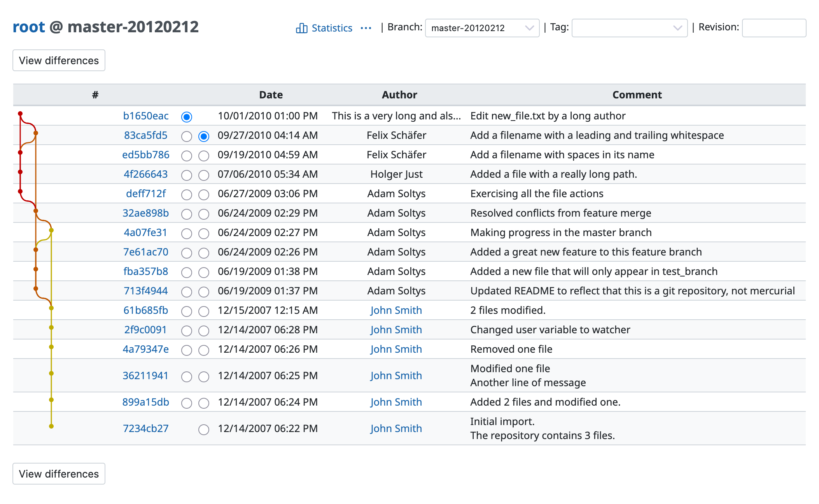
Task: Click the Statistics bar chart icon
Action: coord(301,28)
